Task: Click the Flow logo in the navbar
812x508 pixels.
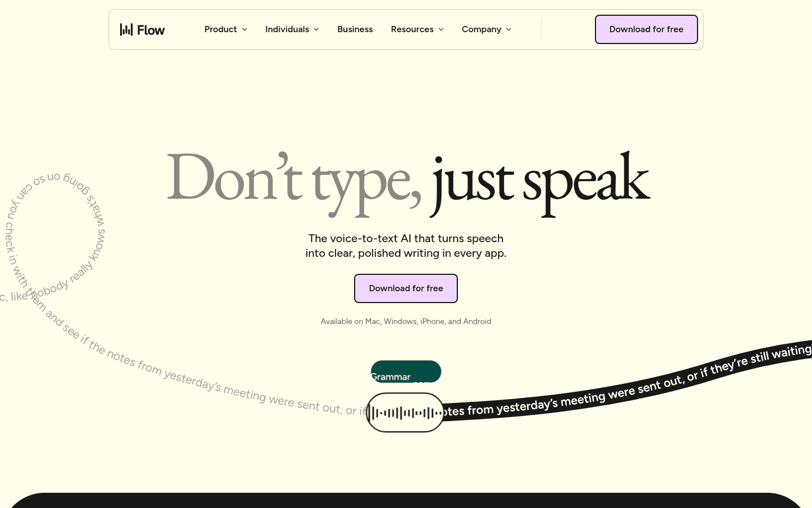Action: coord(142,29)
